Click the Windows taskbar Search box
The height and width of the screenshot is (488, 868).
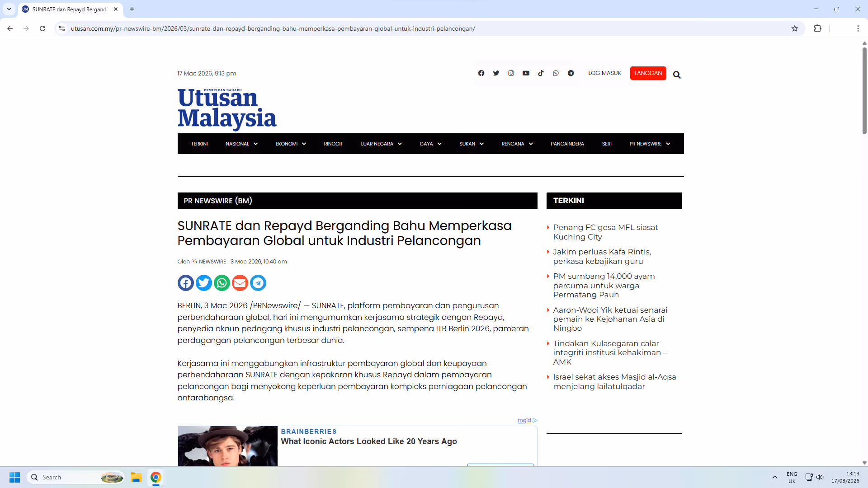click(x=76, y=477)
